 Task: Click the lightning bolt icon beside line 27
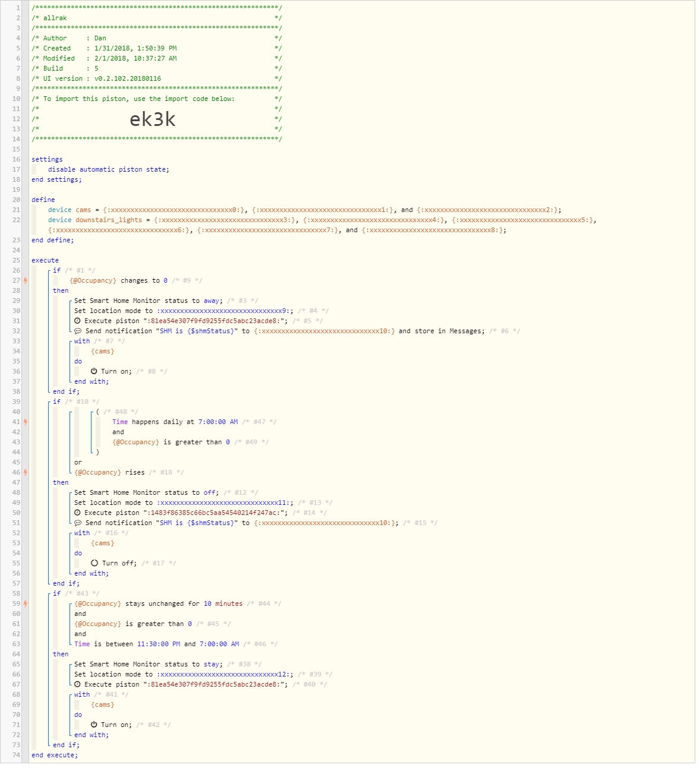pos(26,280)
